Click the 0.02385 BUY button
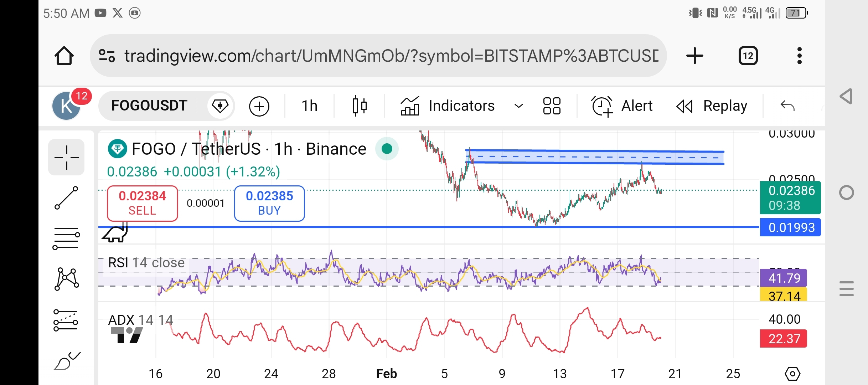Image resolution: width=868 pixels, height=385 pixels. pyautogui.click(x=269, y=203)
